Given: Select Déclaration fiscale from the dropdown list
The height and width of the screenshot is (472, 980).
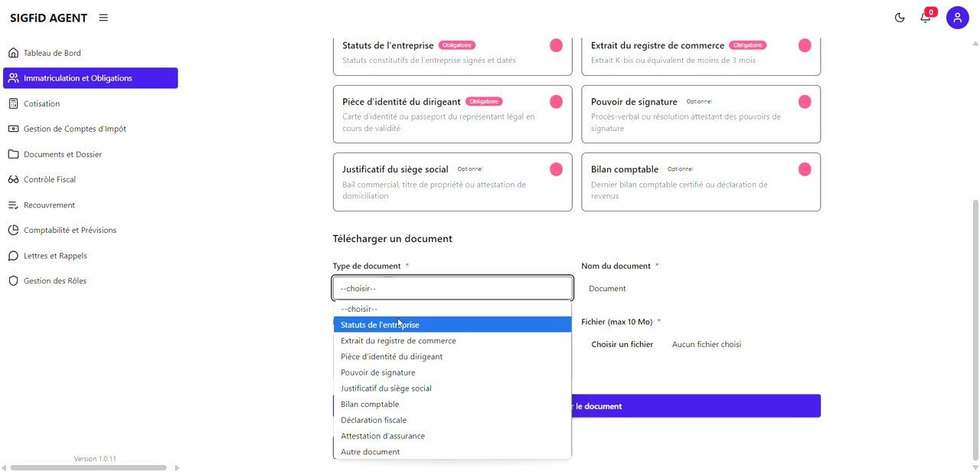Looking at the screenshot, I should click(x=374, y=420).
